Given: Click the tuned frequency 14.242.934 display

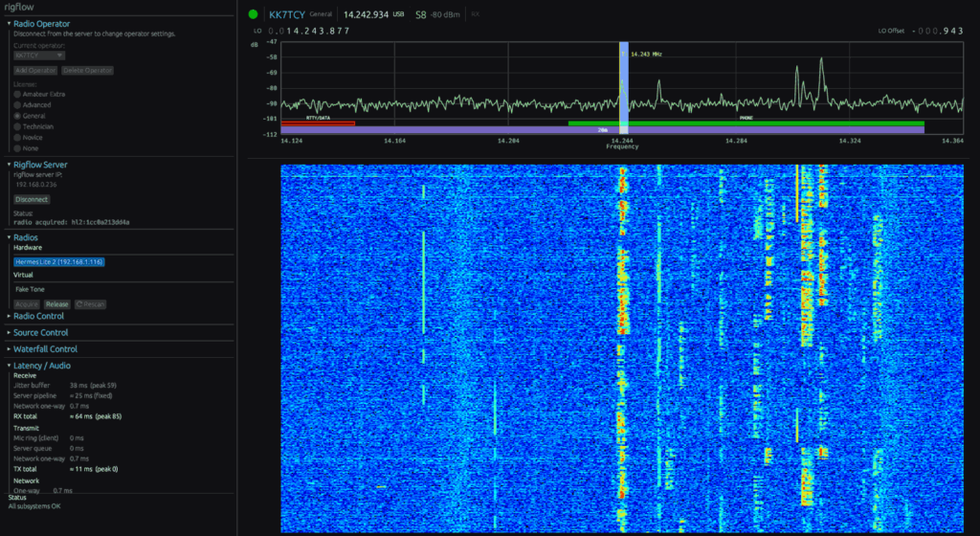Looking at the screenshot, I should (x=367, y=14).
